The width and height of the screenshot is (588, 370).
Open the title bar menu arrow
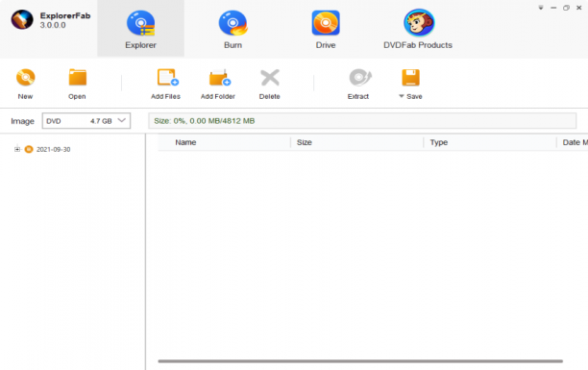click(x=541, y=8)
